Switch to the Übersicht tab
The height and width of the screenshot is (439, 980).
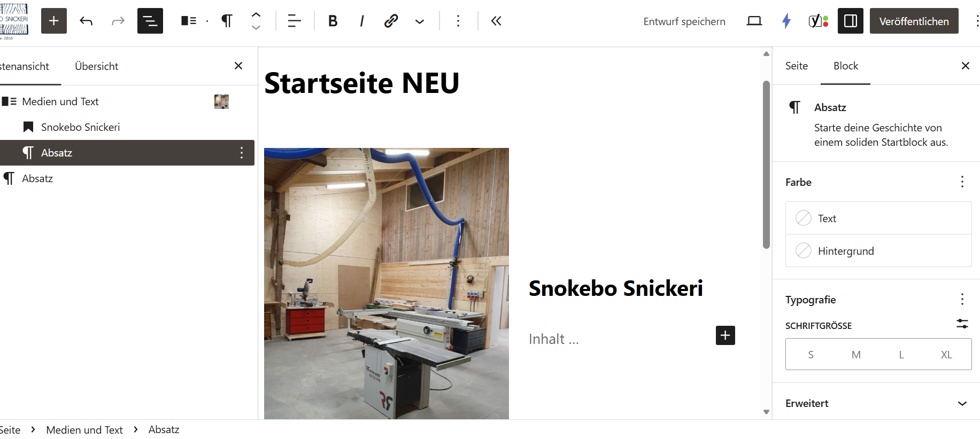click(96, 66)
